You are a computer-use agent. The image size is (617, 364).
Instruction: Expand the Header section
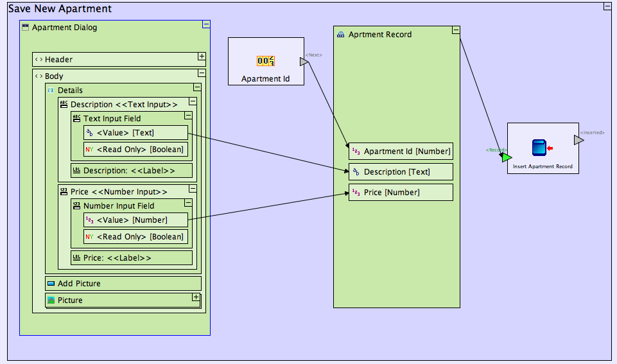[x=202, y=56]
